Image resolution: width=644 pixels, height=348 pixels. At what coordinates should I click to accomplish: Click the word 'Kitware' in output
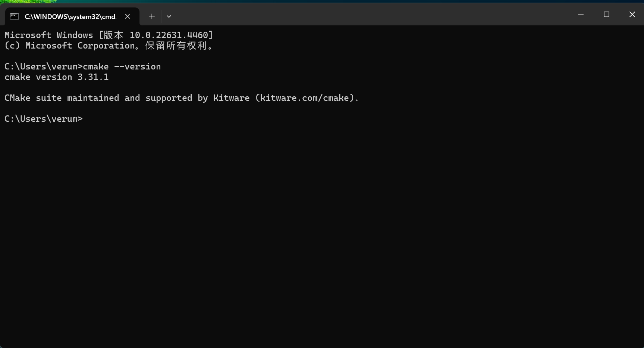[231, 98]
